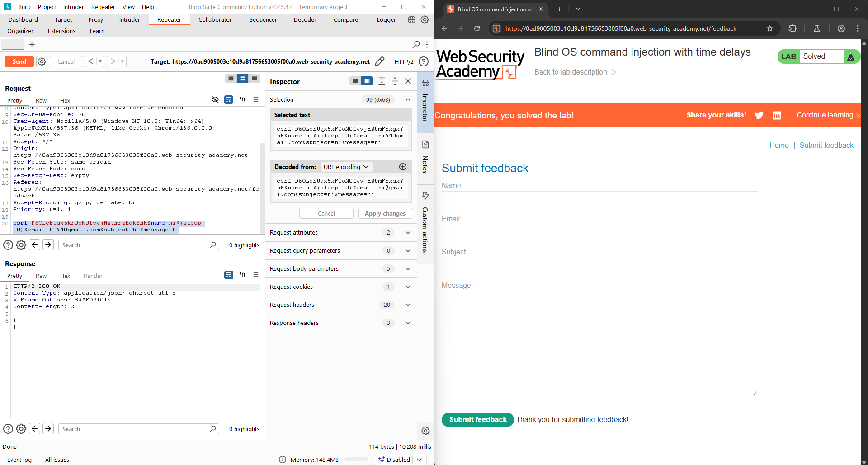Add another decoding with plus circle icon
This screenshot has width=868, height=465.
(x=403, y=167)
